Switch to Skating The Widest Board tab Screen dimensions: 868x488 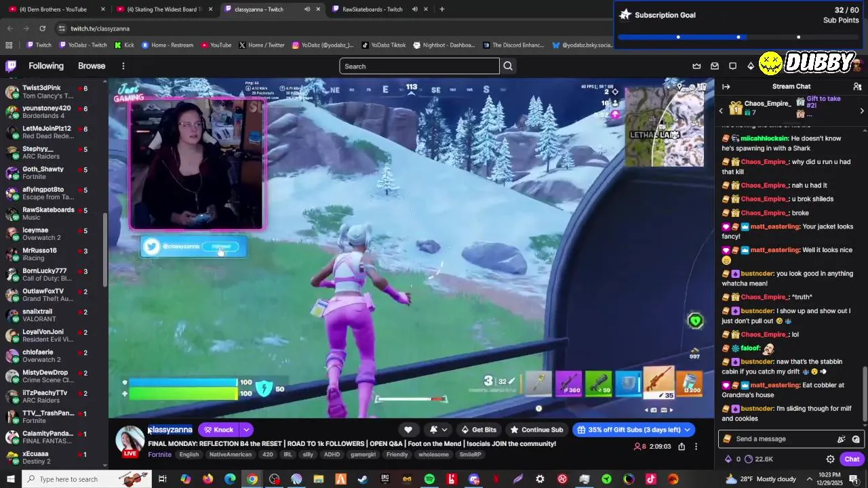point(165,9)
